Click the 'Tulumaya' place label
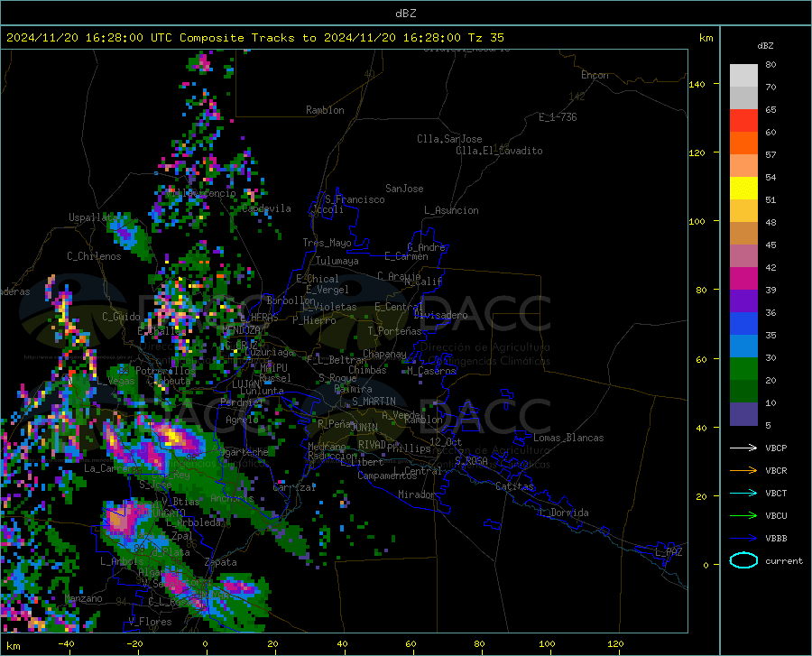812x656 pixels. (337, 261)
